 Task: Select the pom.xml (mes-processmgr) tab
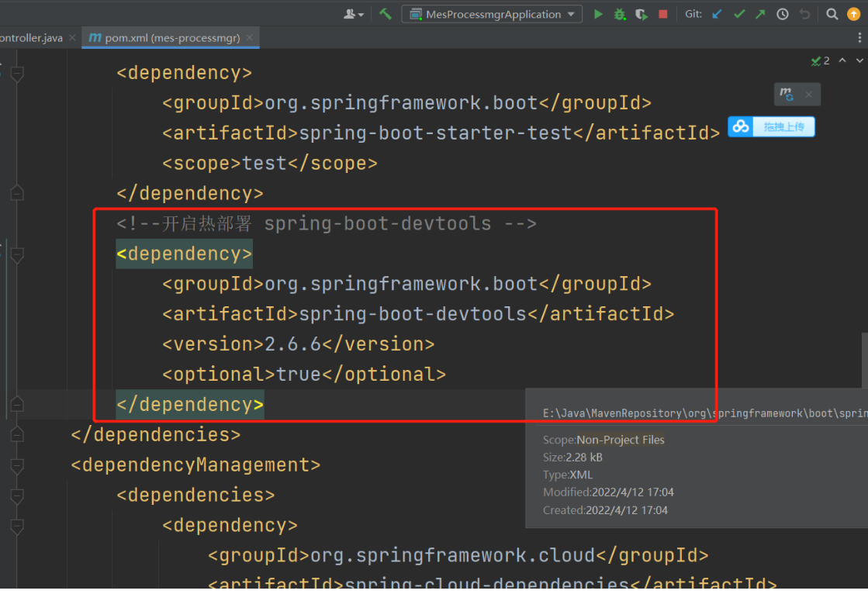[x=172, y=38]
